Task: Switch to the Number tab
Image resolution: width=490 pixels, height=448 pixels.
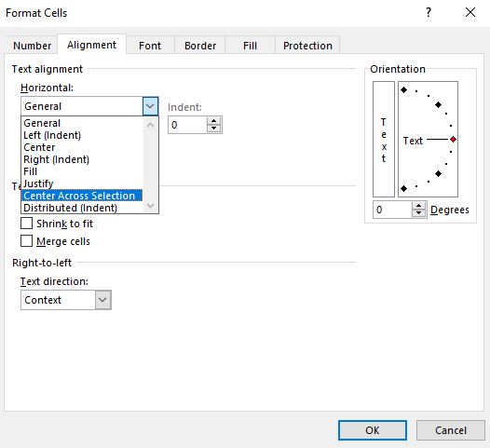Action: pos(32,46)
